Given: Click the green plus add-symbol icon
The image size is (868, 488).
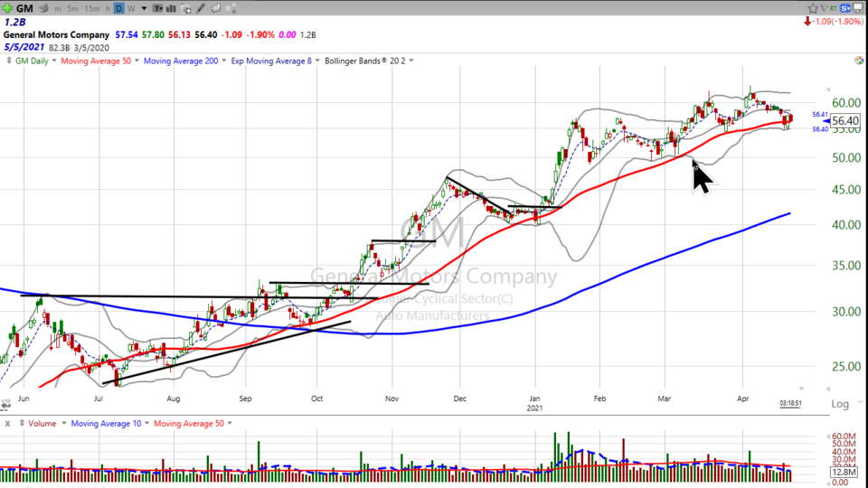Looking at the screenshot, I should pyautogui.click(x=7, y=8).
